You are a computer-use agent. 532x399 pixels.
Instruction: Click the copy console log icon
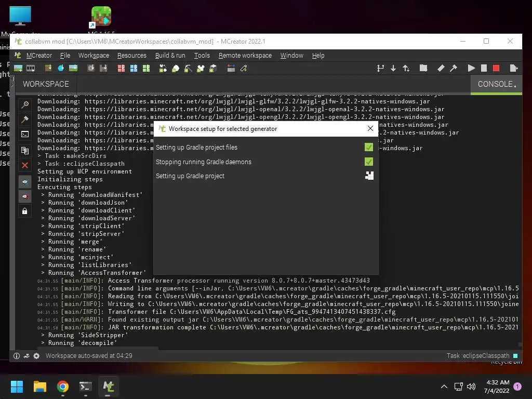tap(25, 150)
